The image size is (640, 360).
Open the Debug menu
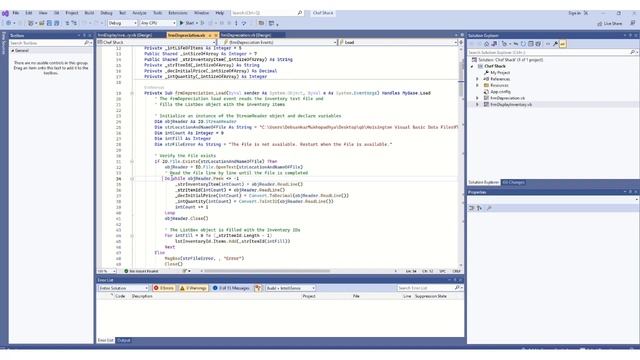(106, 13)
